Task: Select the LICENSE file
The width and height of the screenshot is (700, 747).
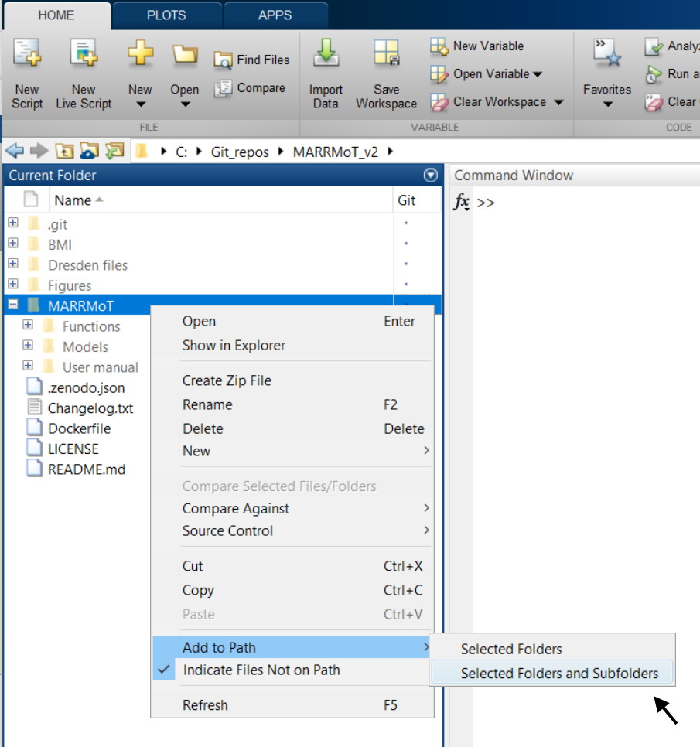Action: coord(73,449)
